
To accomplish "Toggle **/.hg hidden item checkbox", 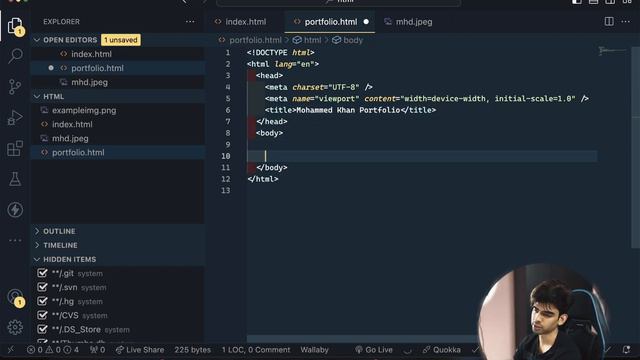I will [x=42, y=301].
